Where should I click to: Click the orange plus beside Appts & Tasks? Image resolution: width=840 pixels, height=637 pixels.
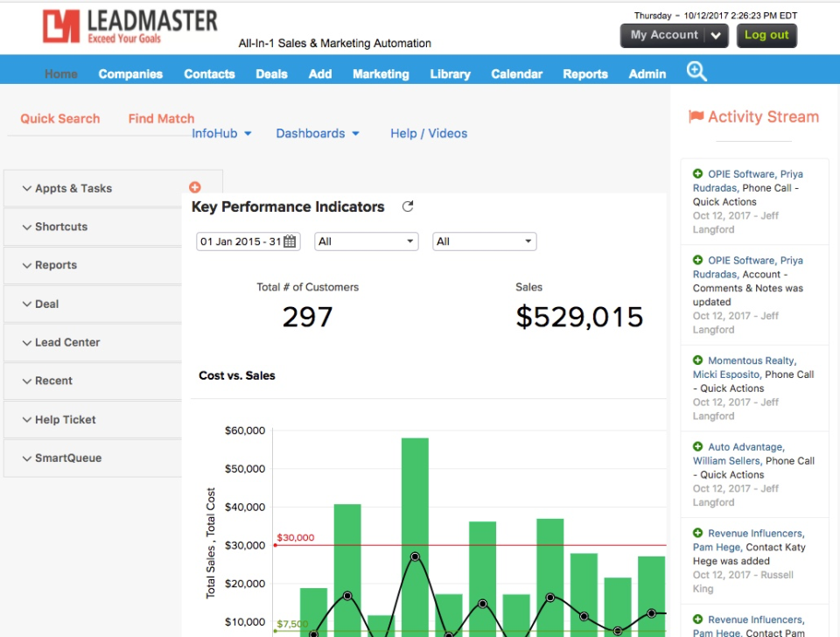click(x=194, y=186)
